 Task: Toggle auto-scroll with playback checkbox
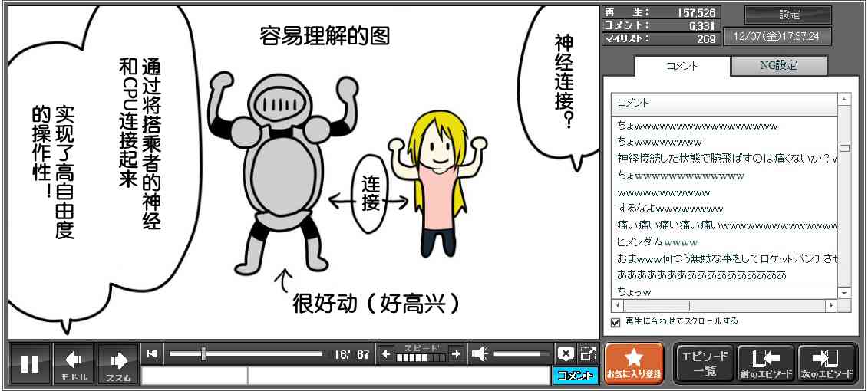pos(615,322)
